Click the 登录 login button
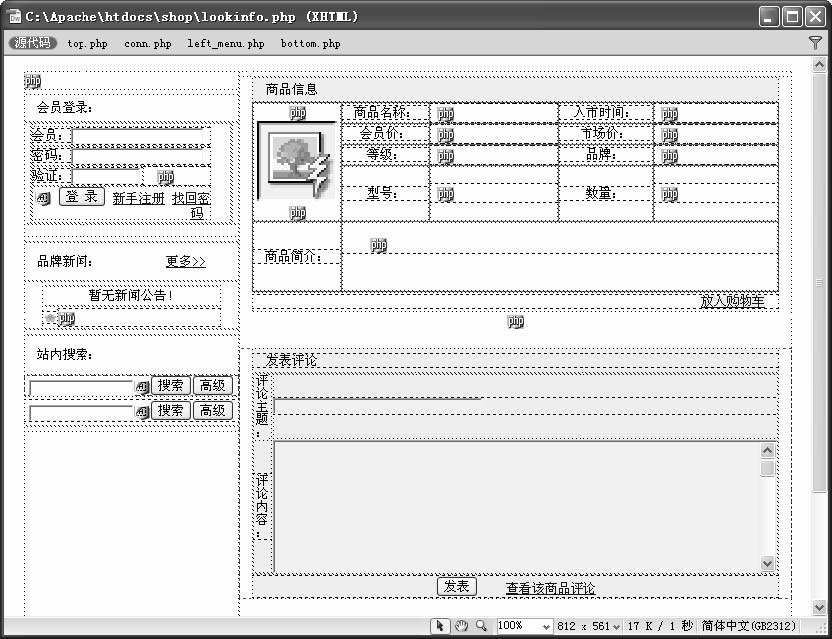Image resolution: width=832 pixels, height=639 pixels. pos(82,197)
